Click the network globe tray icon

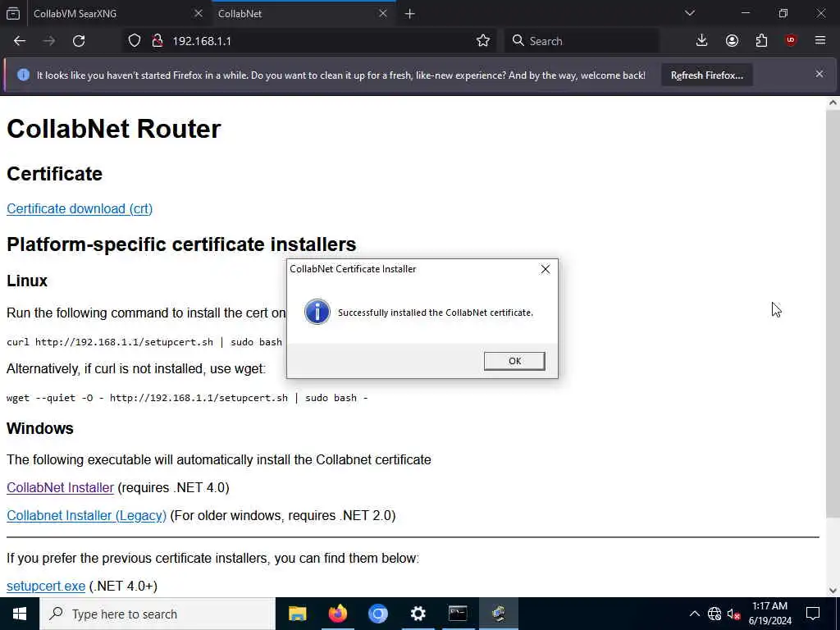click(714, 614)
